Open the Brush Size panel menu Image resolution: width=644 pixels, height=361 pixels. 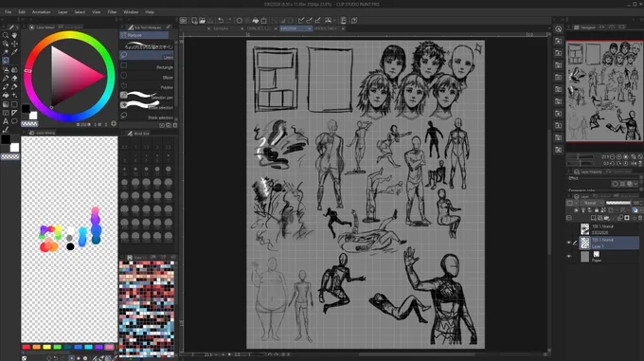(x=122, y=133)
